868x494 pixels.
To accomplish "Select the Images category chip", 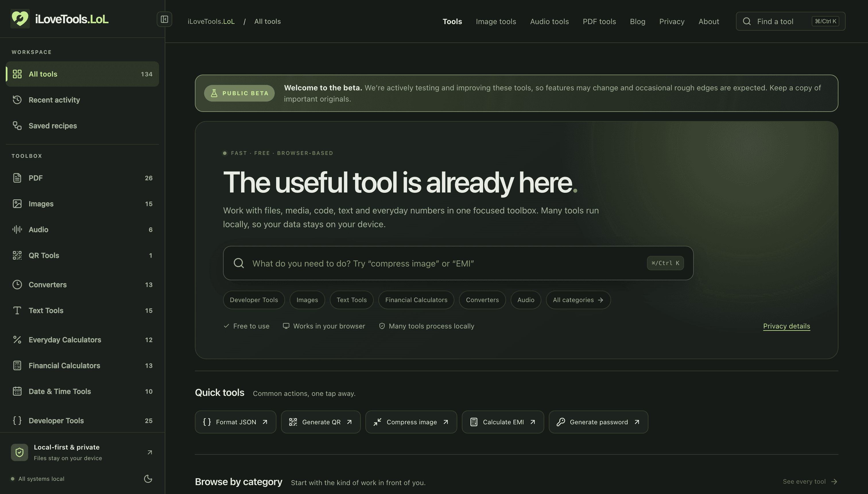I will [307, 300].
